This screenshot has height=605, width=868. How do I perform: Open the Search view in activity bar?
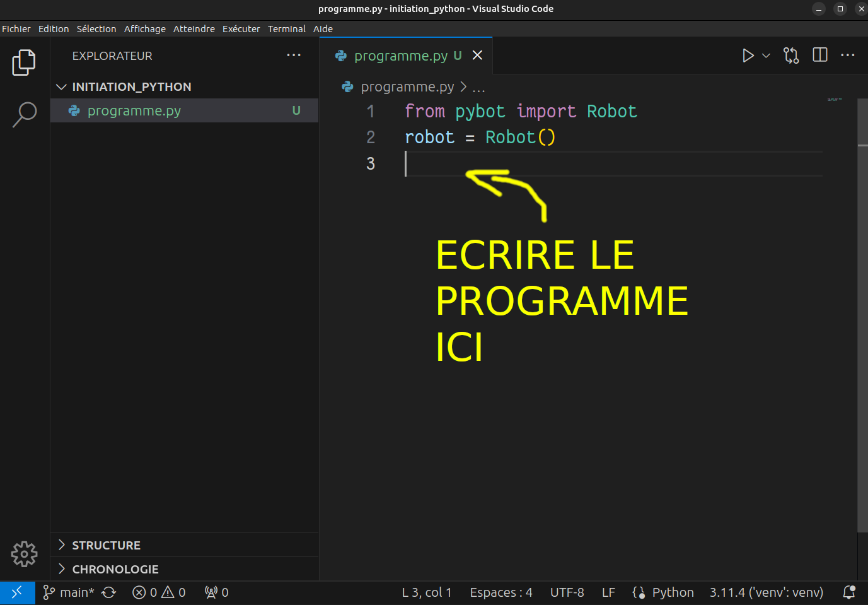click(x=24, y=114)
